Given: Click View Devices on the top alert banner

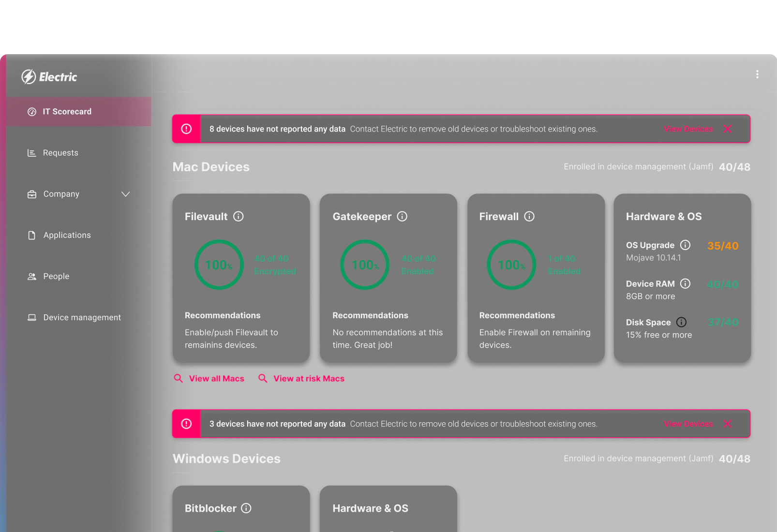Looking at the screenshot, I should coord(687,129).
